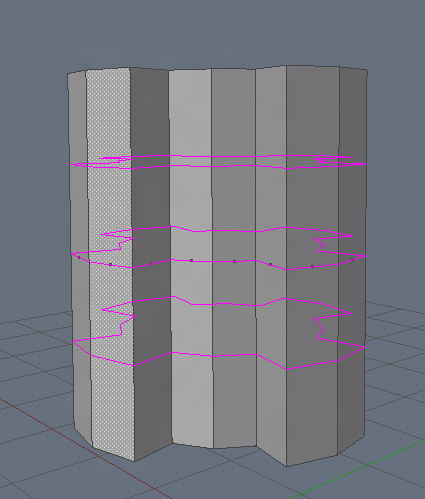Screen dimensions: 425x499
Task: Pick the leftmost vertex dot on middle loop
Action: point(79,257)
